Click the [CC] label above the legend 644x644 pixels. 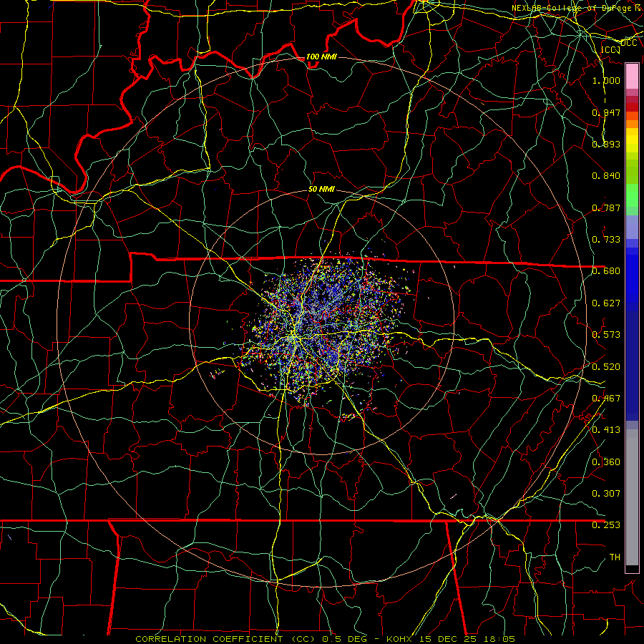[610, 50]
